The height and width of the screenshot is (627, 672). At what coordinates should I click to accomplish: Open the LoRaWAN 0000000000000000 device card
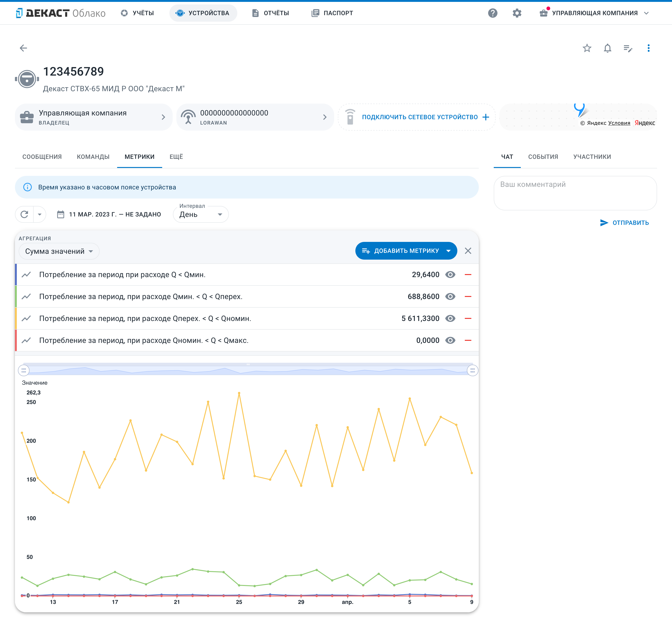[255, 117]
